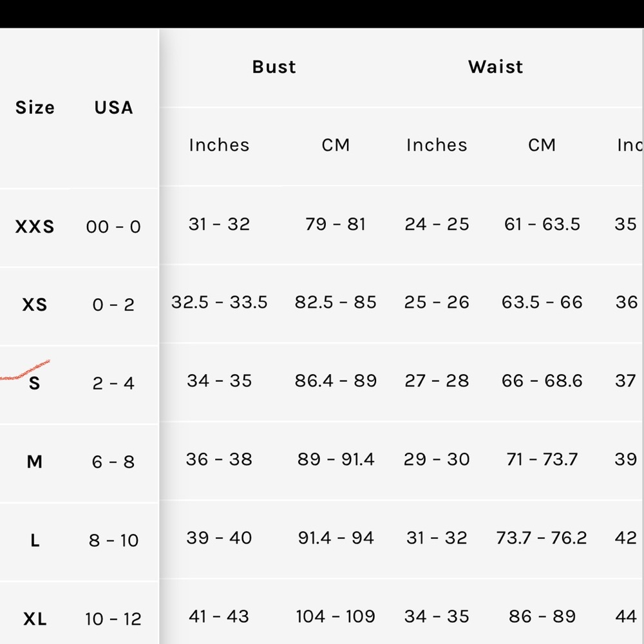Click bust inches 32.5 - 33.5 cell
Viewport: 644px width, 644px height.
click(219, 302)
